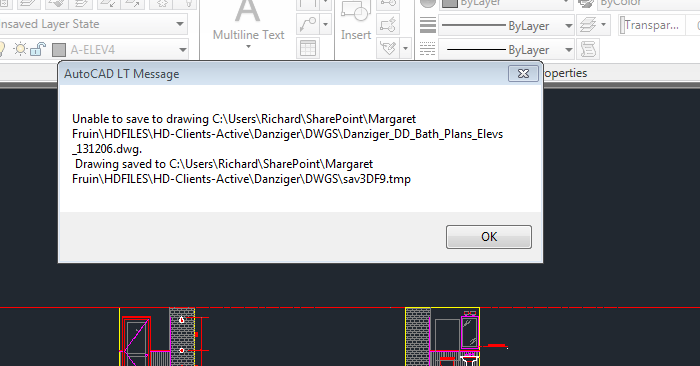Viewport: 700px width, 366px height.
Task: Click the Multiline Text tool
Action: pyautogui.click(x=248, y=21)
